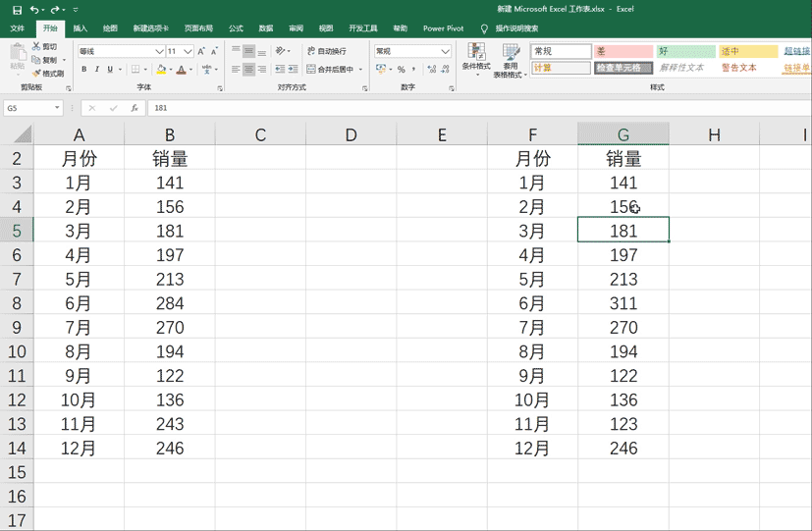Open the underline style dropdown arrow

point(120,70)
